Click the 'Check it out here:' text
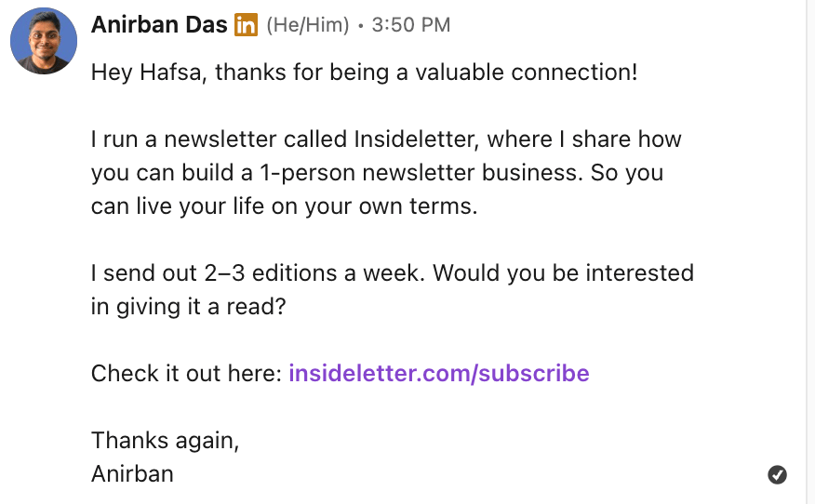815x504 pixels. click(186, 373)
